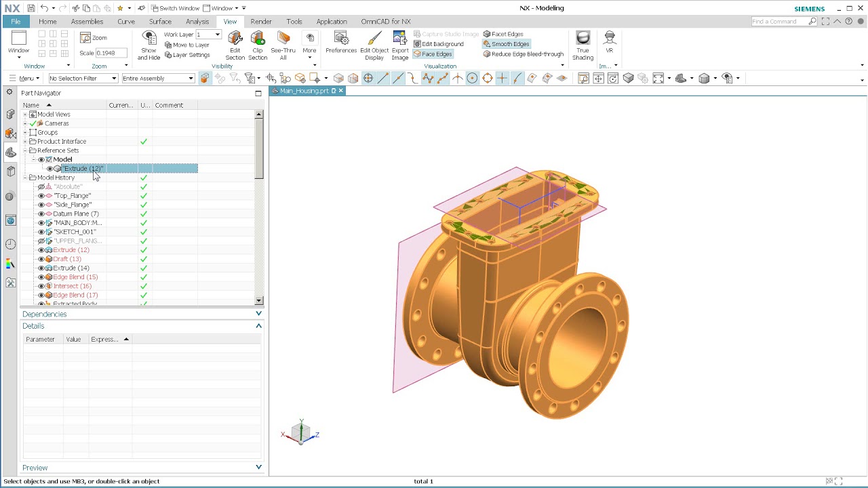This screenshot has height=488, width=868.
Task: Click the resource bar settings gear
Action: click(9, 91)
